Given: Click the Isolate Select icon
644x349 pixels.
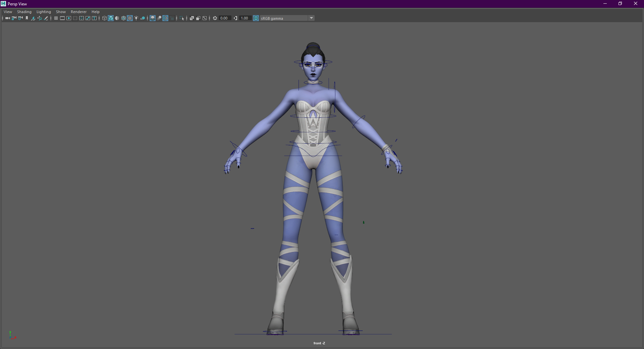Looking at the screenshot, I should (181, 18).
